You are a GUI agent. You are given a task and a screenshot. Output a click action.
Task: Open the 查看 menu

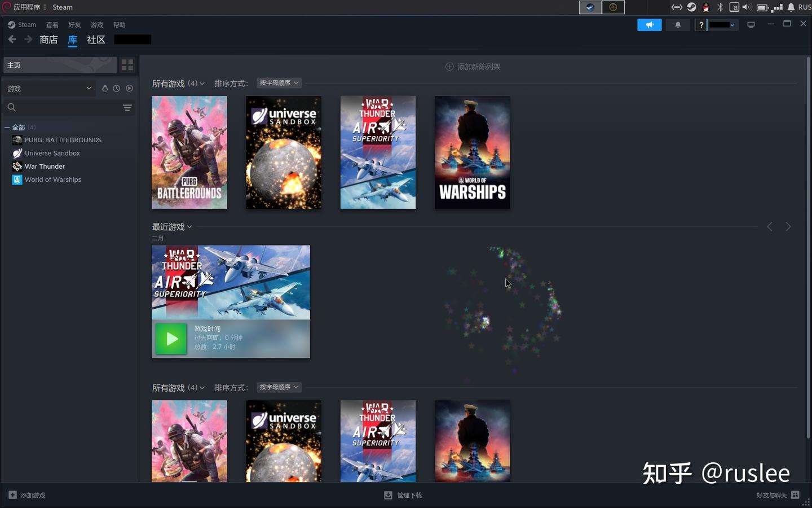(52, 25)
